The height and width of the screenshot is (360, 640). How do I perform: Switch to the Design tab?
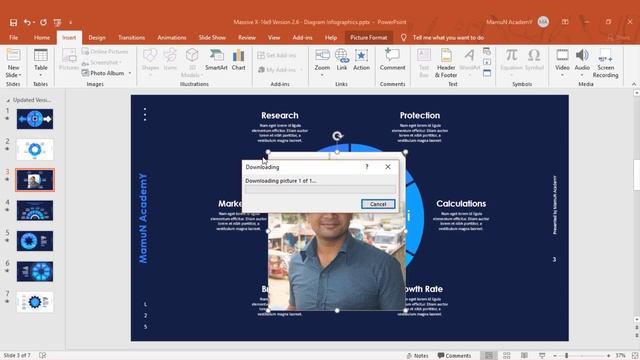click(97, 38)
